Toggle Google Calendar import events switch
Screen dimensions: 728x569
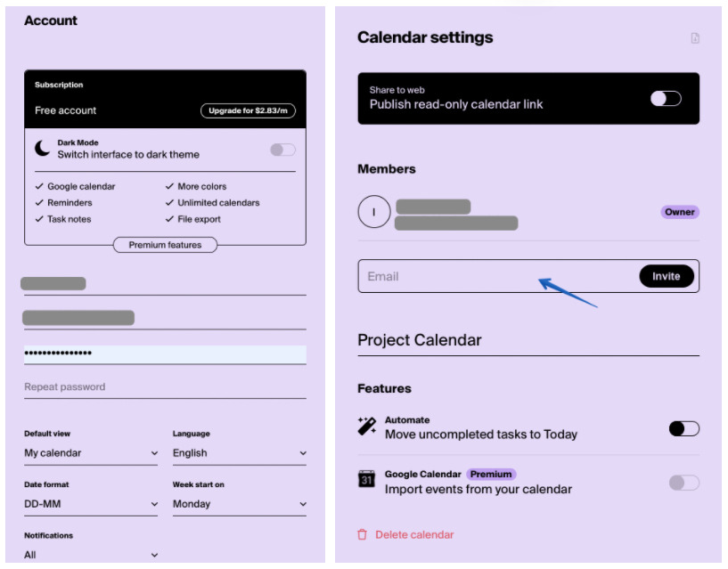point(683,483)
